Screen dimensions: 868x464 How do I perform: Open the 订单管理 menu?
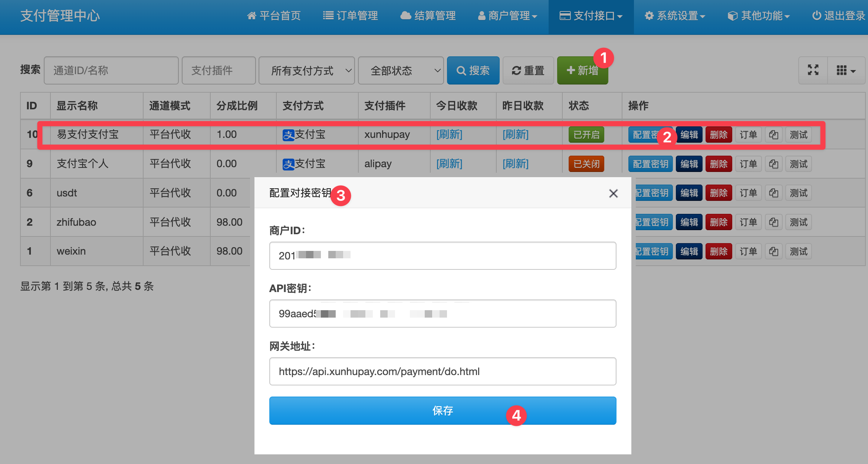(350, 16)
